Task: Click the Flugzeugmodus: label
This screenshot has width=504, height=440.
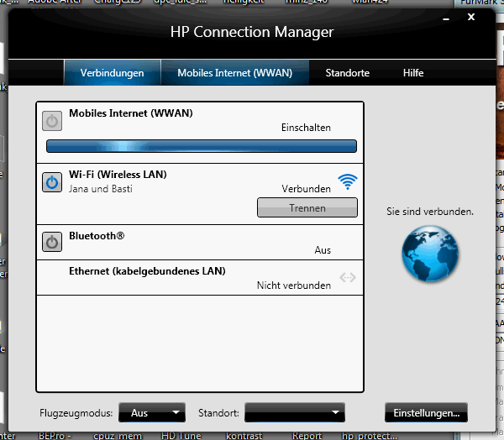Action: tap(76, 413)
